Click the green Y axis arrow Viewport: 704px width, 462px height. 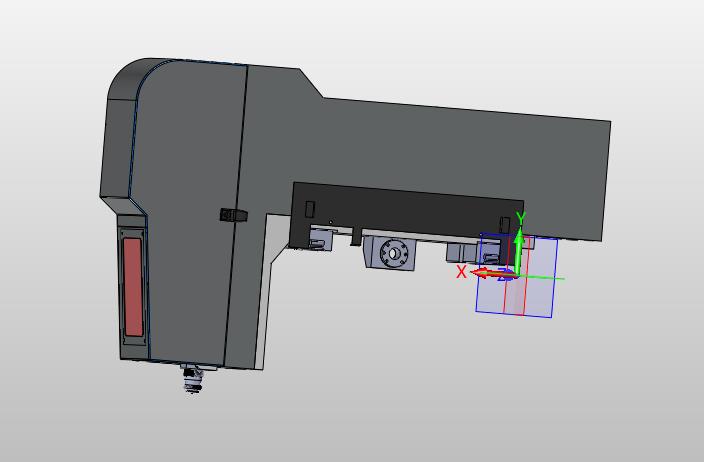(519, 250)
